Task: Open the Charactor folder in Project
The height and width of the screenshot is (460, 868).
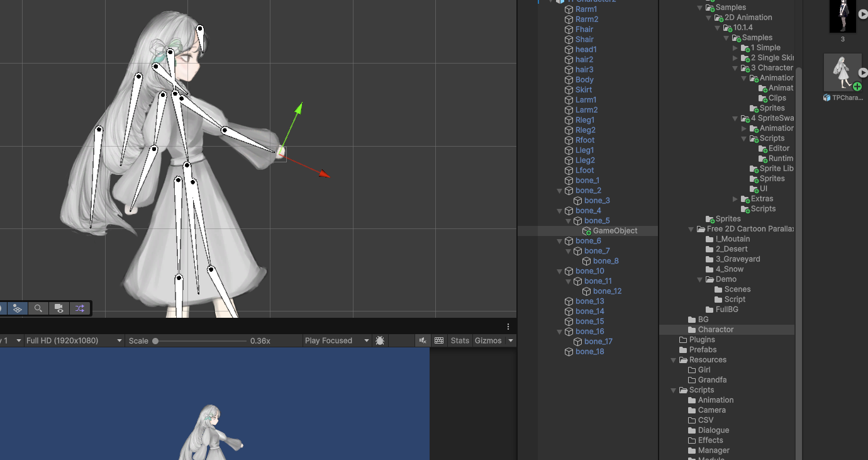Action: click(x=716, y=330)
